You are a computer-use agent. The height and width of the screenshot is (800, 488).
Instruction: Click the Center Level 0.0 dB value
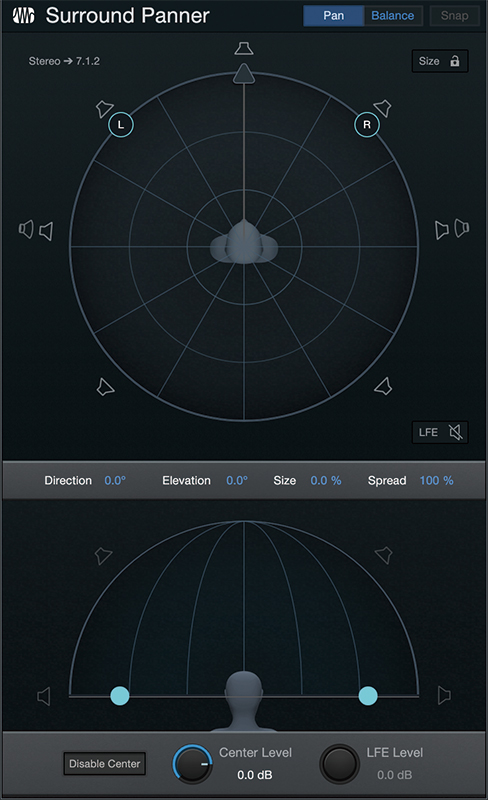255,775
